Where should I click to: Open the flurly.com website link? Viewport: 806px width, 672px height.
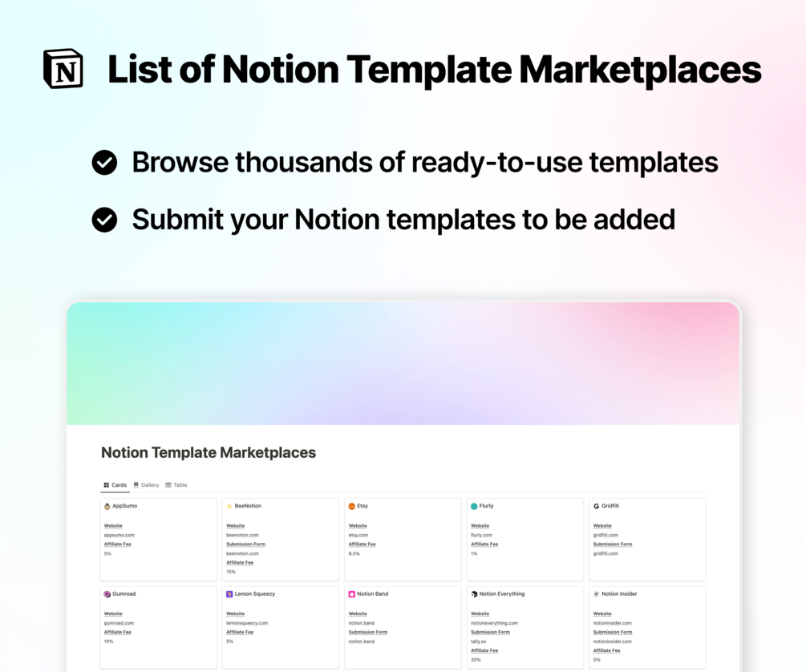[482, 535]
